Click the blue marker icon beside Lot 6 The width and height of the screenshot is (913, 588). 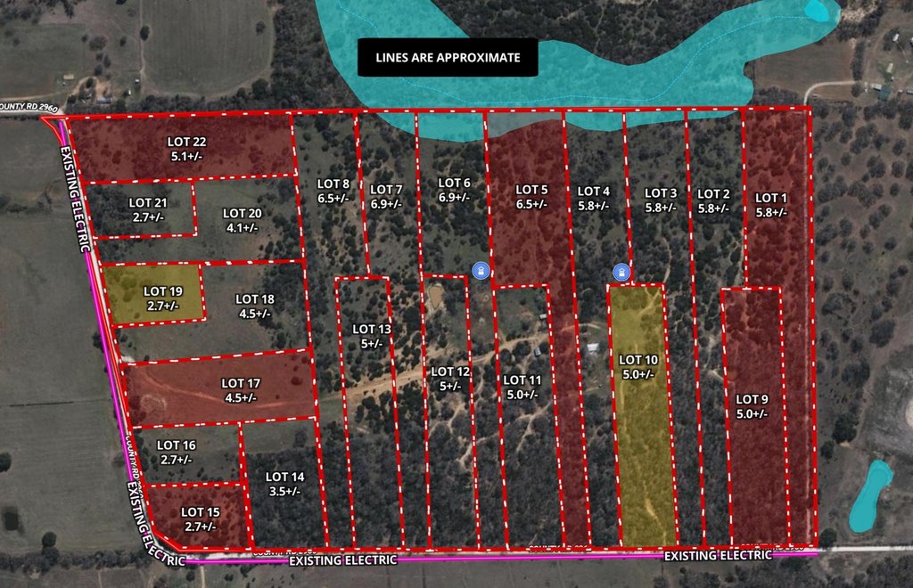[x=481, y=271]
